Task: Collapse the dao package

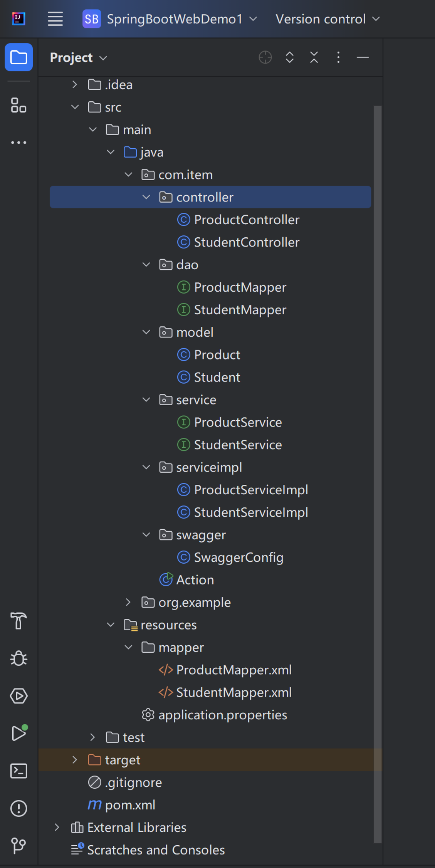Action: (146, 264)
